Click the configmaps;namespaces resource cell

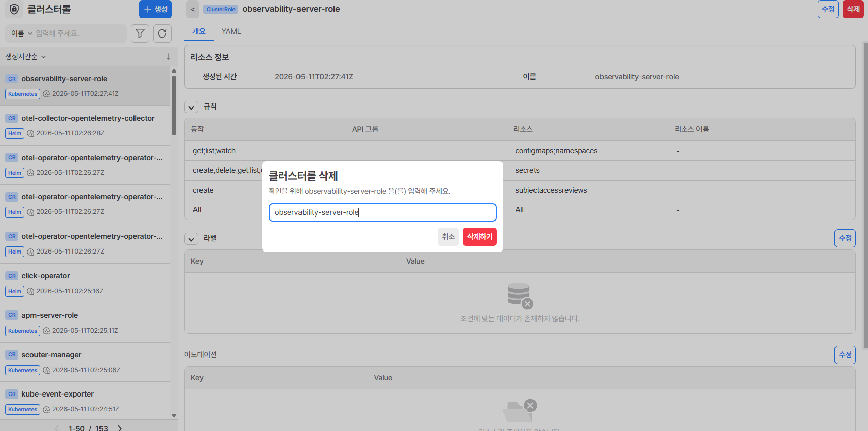[556, 151]
